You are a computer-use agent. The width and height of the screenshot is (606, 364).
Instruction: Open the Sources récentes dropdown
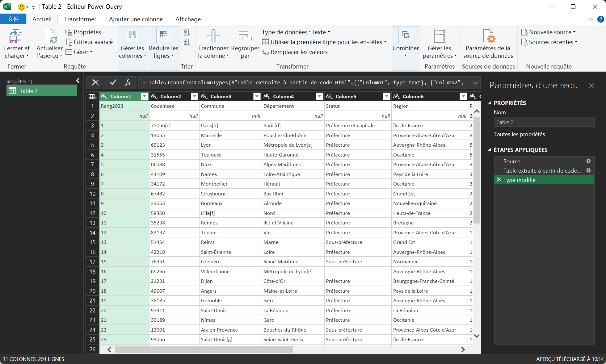point(549,42)
